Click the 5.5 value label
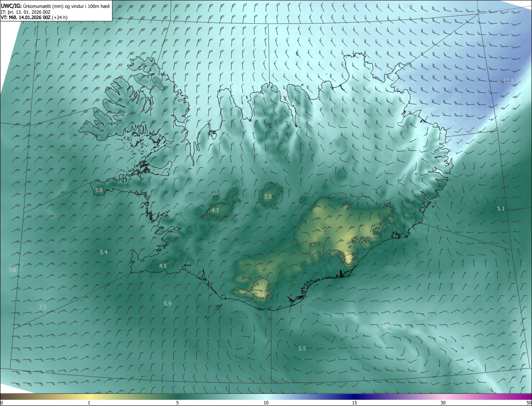 pyautogui.click(x=302, y=348)
